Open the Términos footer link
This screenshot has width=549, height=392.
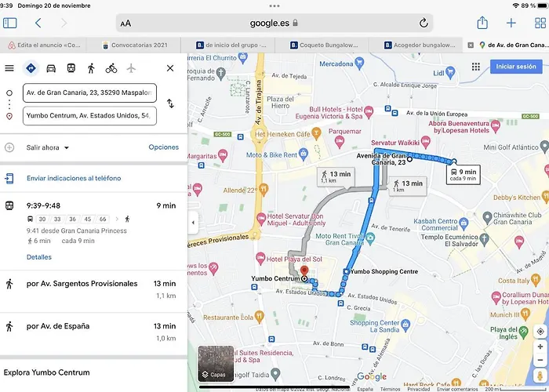(390, 389)
